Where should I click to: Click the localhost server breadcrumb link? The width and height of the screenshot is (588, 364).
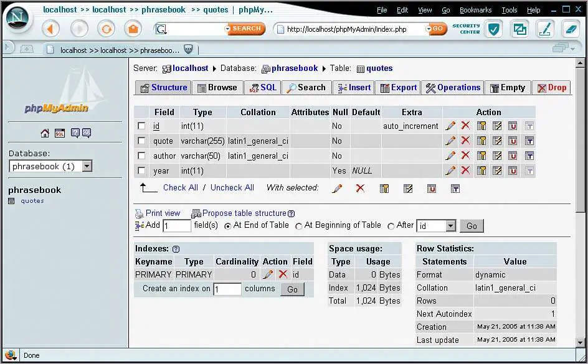tap(190, 68)
